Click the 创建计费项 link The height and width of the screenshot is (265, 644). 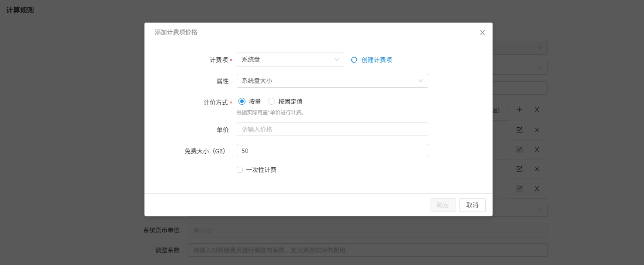coord(376,60)
